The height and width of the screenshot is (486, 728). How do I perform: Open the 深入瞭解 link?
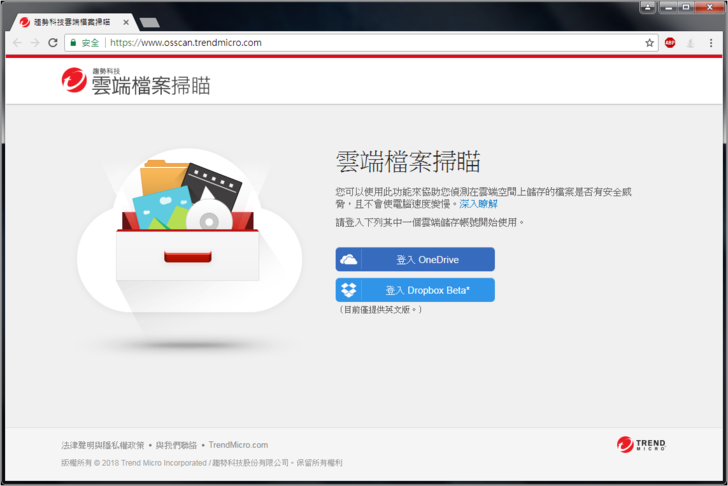click(x=478, y=204)
